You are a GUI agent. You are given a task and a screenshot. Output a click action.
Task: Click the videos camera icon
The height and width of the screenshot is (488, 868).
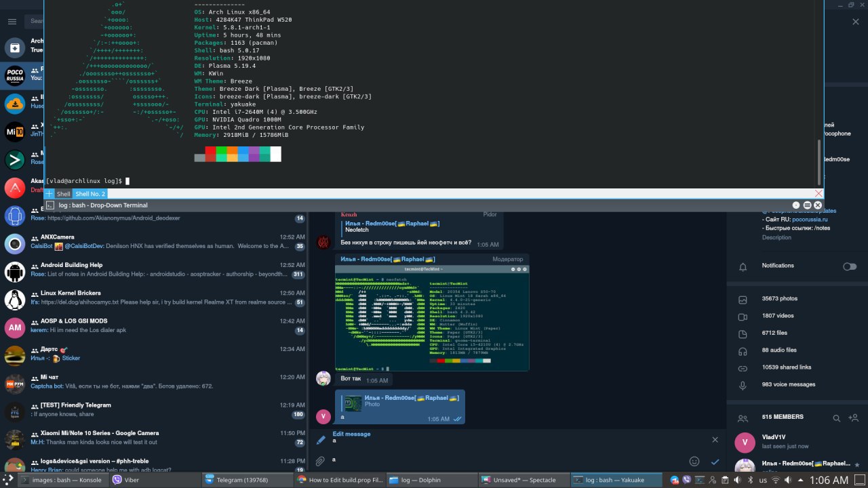pyautogui.click(x=743, y=317)
